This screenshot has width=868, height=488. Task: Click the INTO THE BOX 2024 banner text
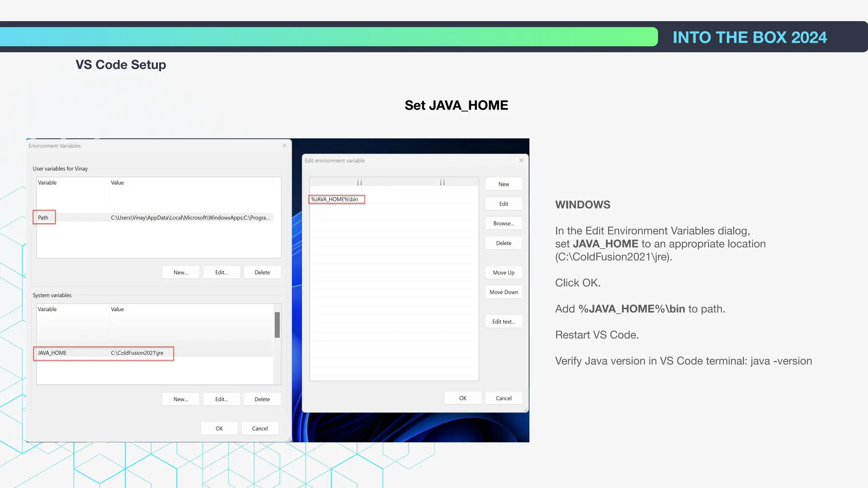tap(750, 37)
